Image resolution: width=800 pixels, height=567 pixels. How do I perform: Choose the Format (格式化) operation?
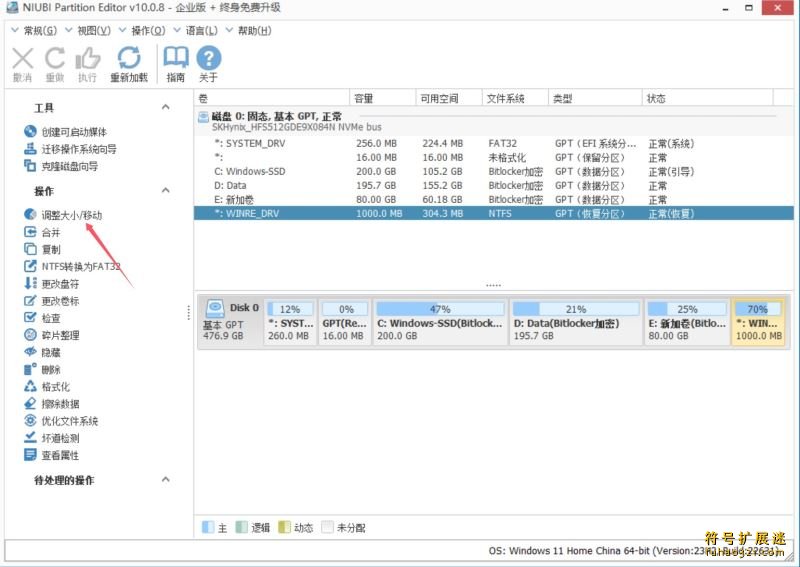[47, 386]
